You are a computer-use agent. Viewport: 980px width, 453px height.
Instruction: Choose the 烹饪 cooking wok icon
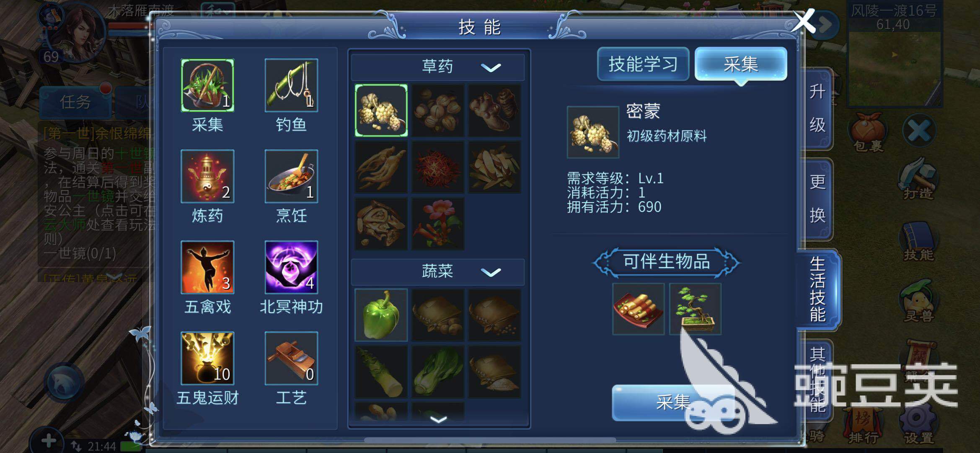pyautogui.click(x=291, y=176)
